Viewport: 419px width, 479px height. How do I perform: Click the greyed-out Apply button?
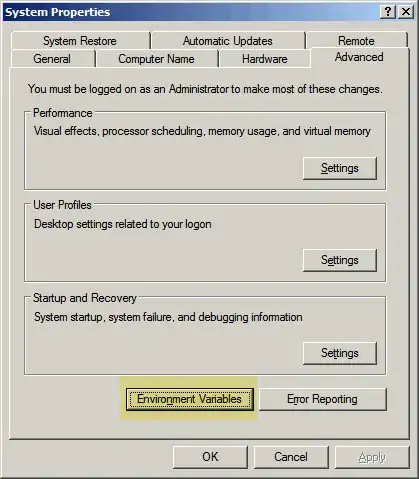tap(372, 457)
